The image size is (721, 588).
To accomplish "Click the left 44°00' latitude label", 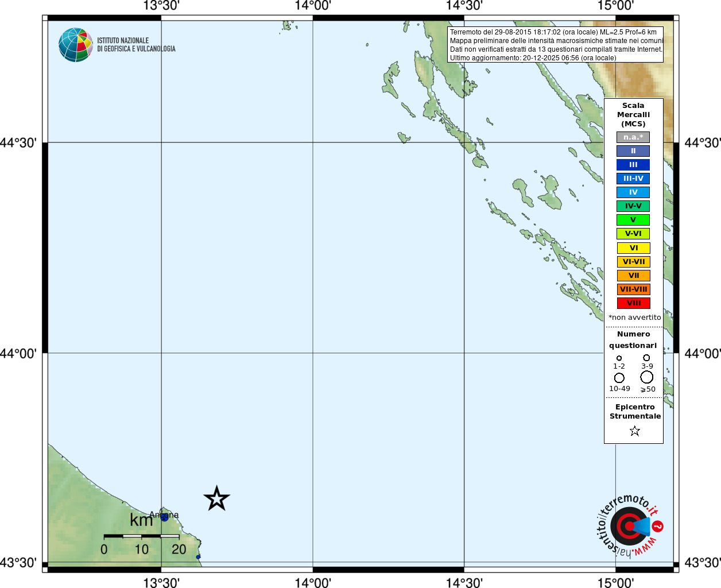I will pos(18,354).
